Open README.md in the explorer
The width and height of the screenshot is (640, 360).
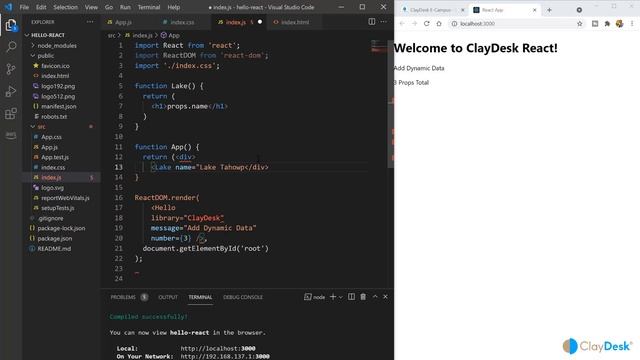tap(54, 249)
